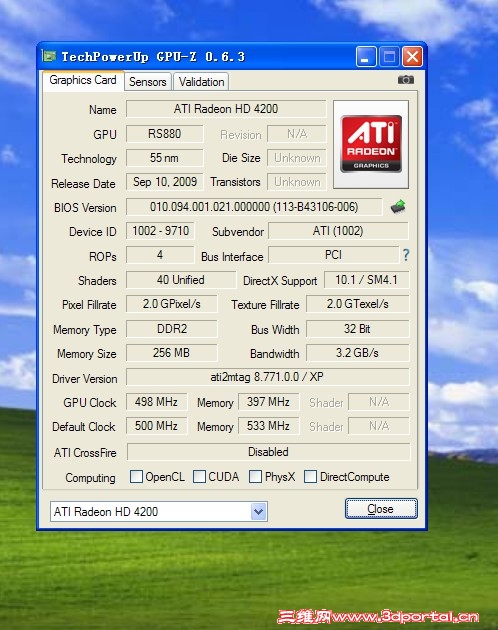Click the release date Sep 10, 2009
498x630 pixels.
tap(164, 182)
